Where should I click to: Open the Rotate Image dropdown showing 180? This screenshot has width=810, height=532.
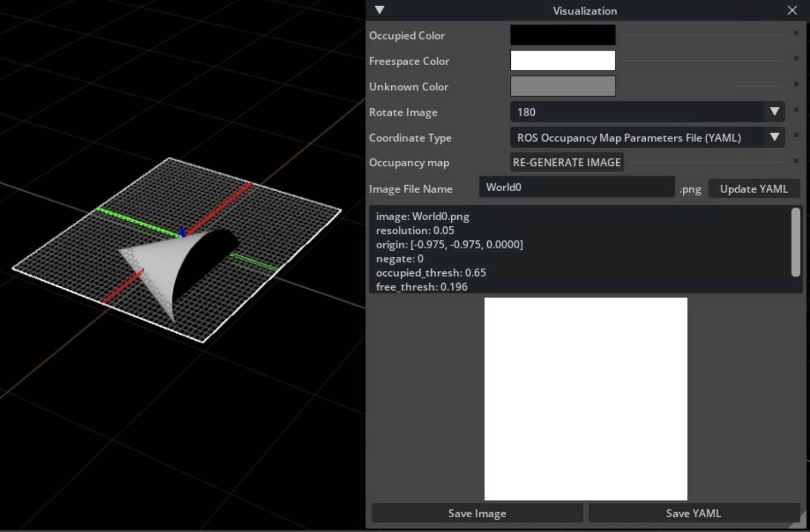pos(647,112)
